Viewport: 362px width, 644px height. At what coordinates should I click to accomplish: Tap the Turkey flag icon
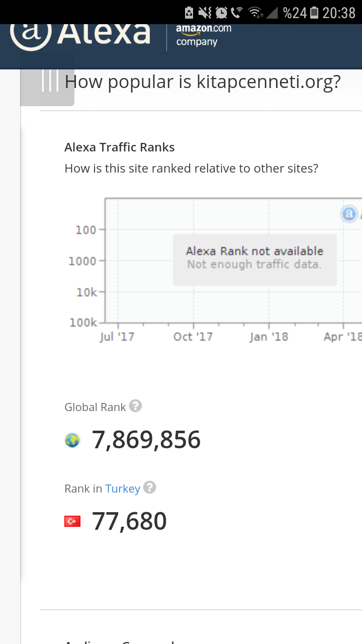[x=72, y=522]
